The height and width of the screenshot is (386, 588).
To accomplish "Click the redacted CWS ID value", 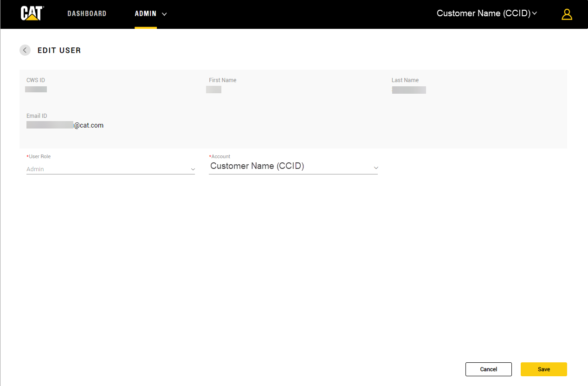I will (x=36, y=89).
